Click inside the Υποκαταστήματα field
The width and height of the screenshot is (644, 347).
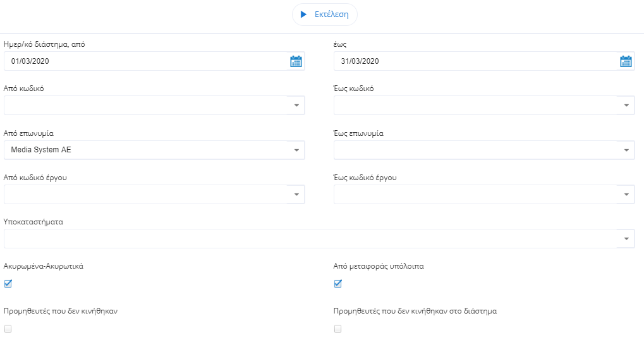(x=310, y=239)
